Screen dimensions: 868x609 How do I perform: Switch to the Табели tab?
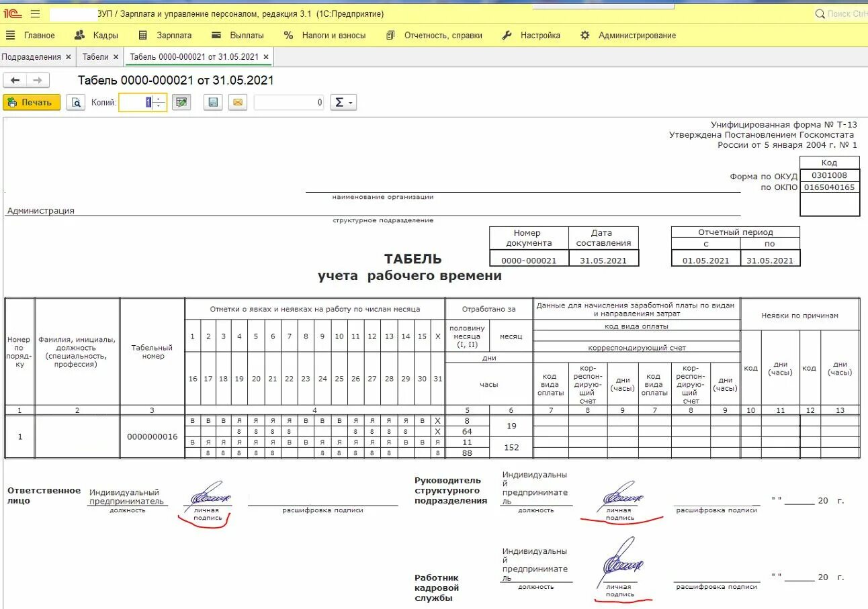tap(95, 57)
